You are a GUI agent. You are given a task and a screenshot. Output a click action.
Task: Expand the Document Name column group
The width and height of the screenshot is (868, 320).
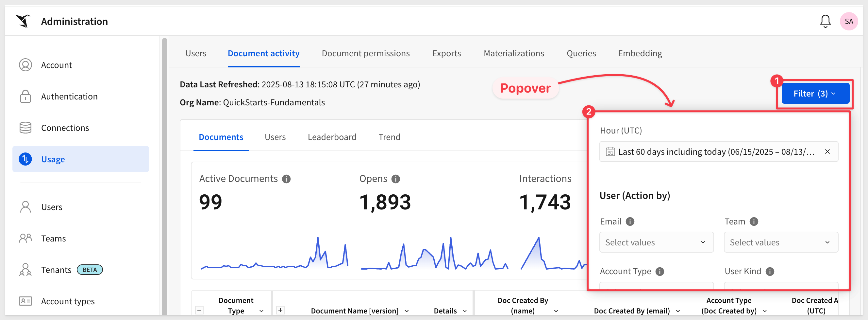280,310
